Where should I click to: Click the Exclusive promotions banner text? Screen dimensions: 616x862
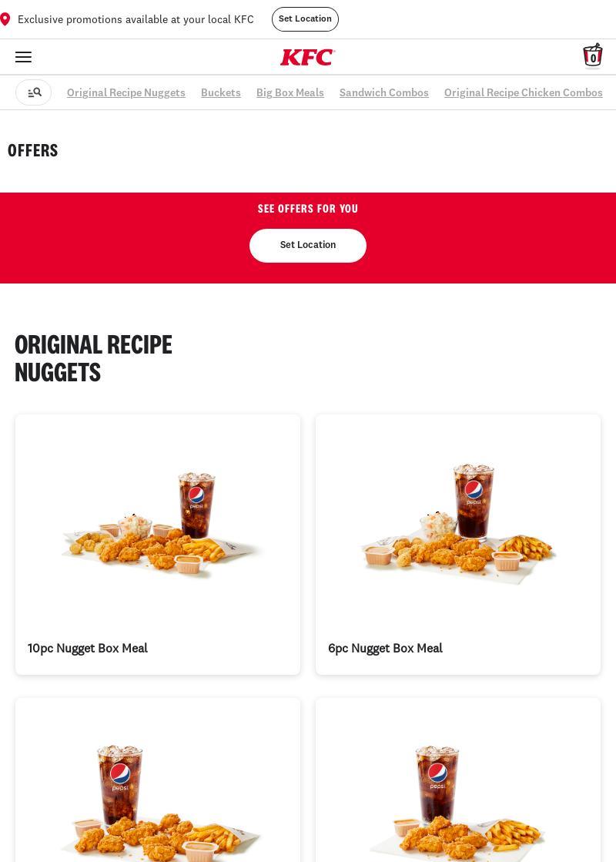coord(136,20)
